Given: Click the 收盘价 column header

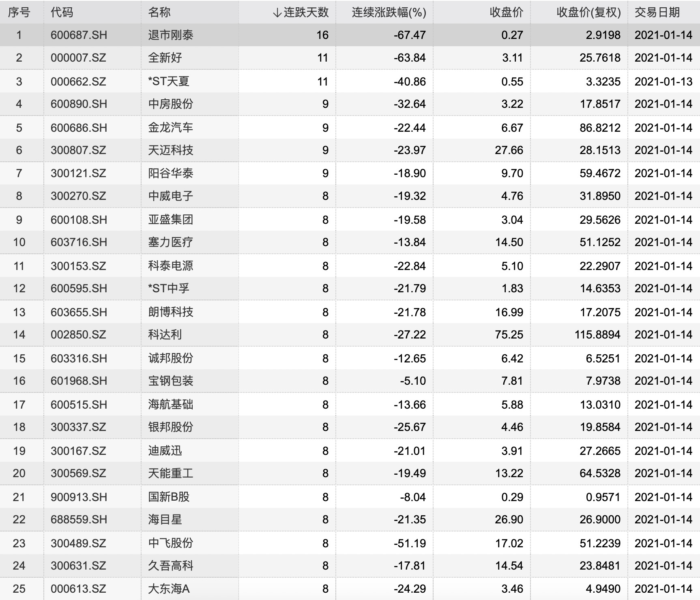Looking at the screenshot, I should pos(506,13).
